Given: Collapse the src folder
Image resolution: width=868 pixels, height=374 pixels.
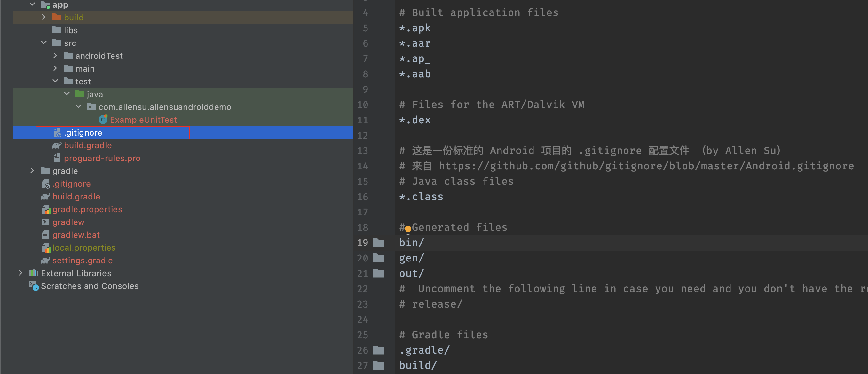Looking at the screenshot, I should coord(43,43).
